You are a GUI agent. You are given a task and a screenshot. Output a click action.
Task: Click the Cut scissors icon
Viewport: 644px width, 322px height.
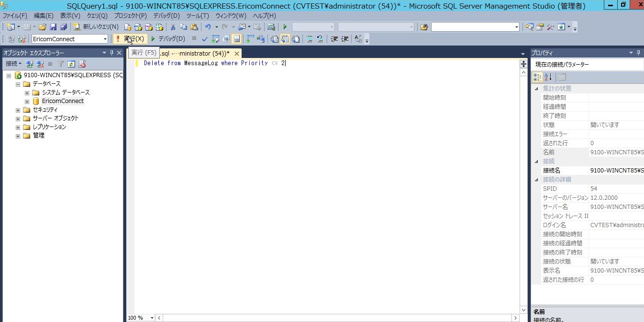click(x=173, y=27)
